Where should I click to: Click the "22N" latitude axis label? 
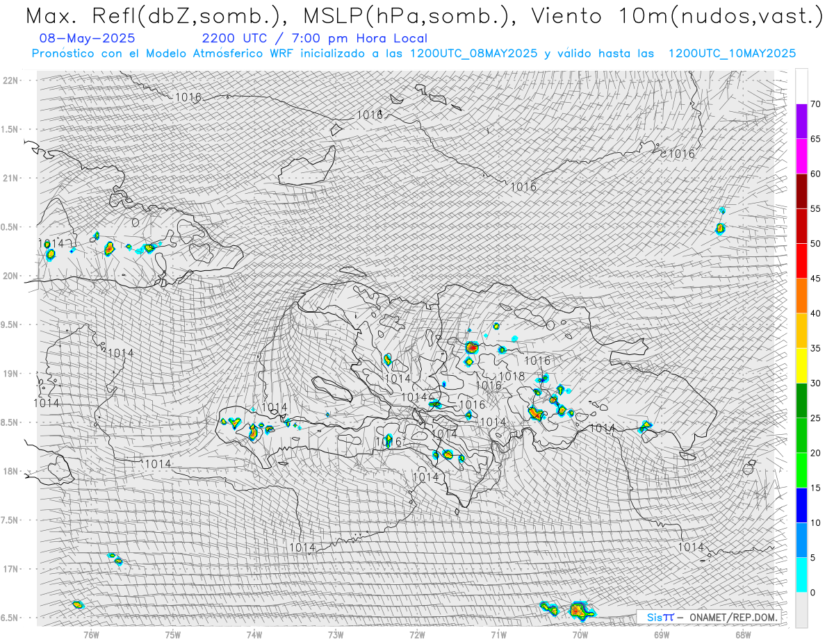10,81
